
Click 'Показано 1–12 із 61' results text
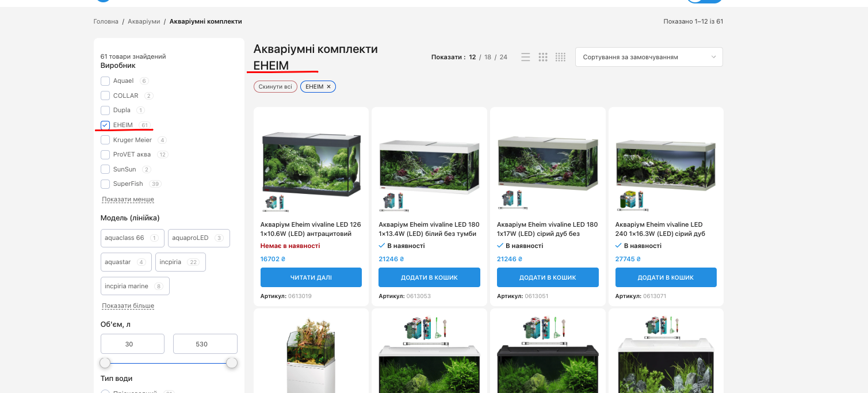click(x=693, y=21)
